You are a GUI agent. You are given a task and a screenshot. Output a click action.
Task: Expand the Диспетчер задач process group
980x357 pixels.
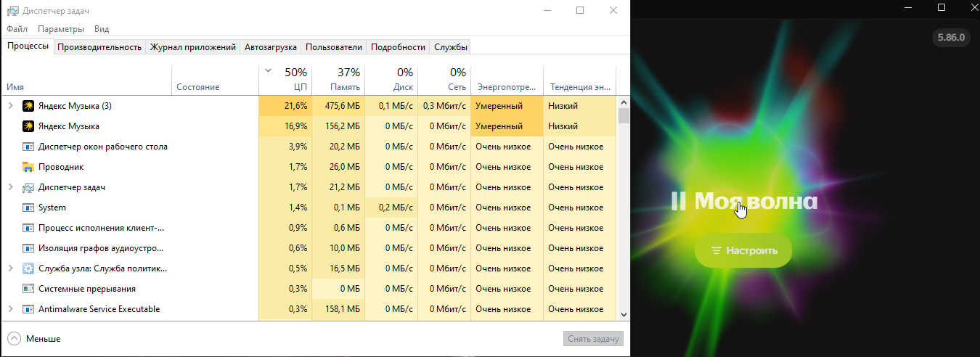pos(10,187)
